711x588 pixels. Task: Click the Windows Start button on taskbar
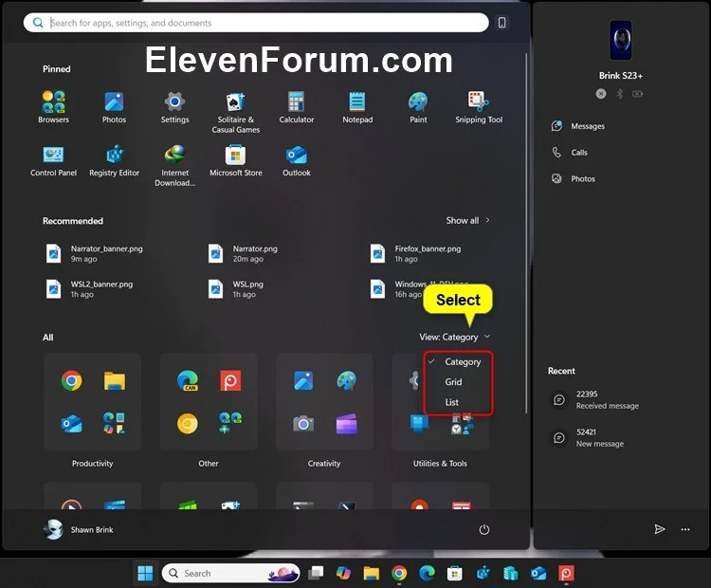coord(145,574)
